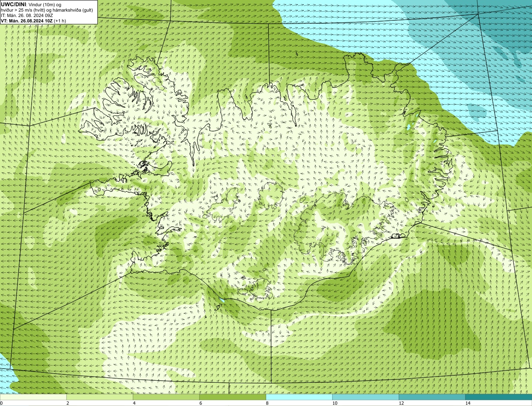The image size is (532, 406).
Task: Click the pale yellow 0–2 legend swatch
Action: (33, 397)
